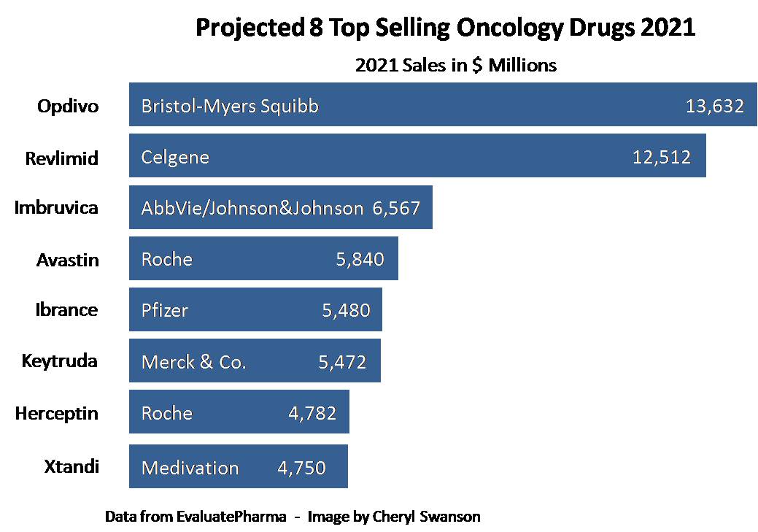758x532 pixels.
Task: Click the Ibrance Pfizer bar
Action: [x=255, y=310]
